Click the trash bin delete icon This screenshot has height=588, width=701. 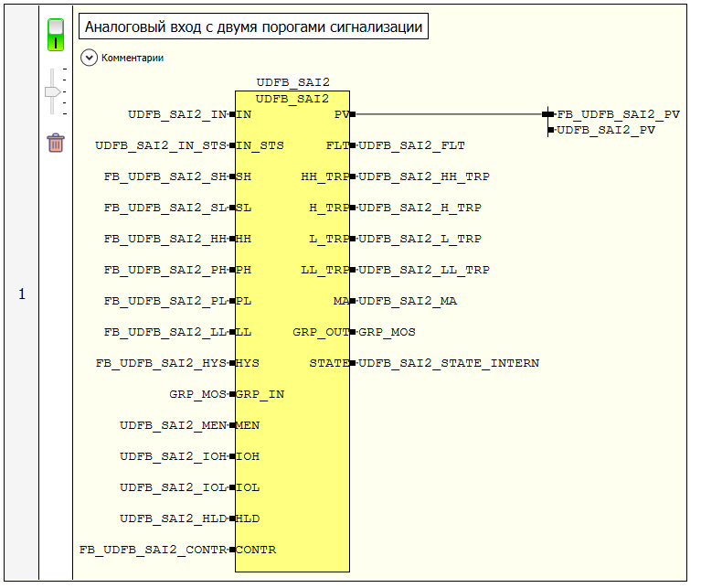coord(56,143)
